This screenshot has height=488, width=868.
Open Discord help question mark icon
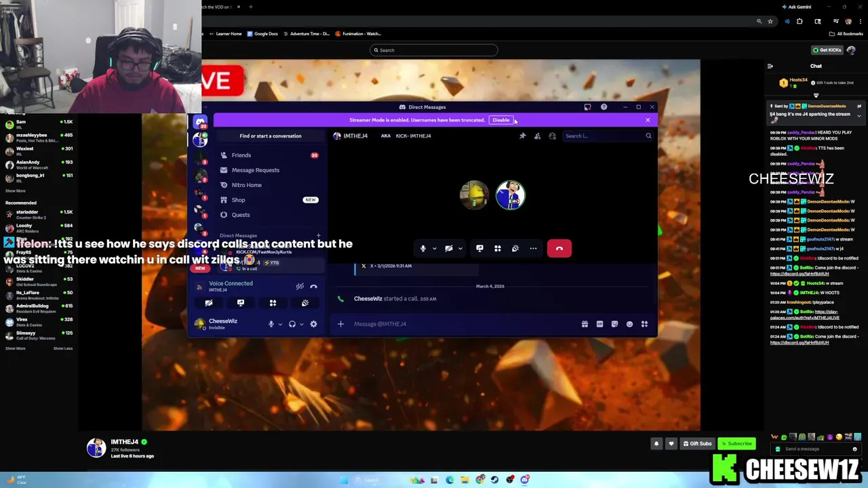(604, 107)
